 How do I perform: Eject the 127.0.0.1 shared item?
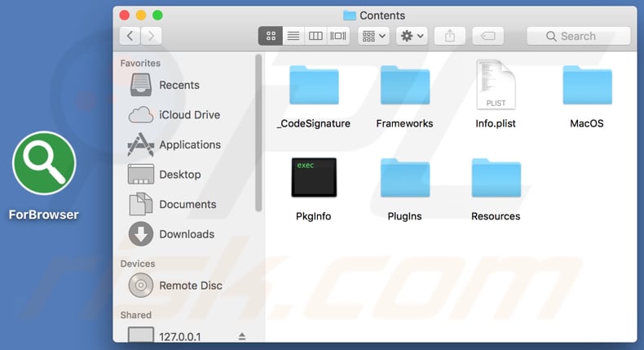click(242, 336)
